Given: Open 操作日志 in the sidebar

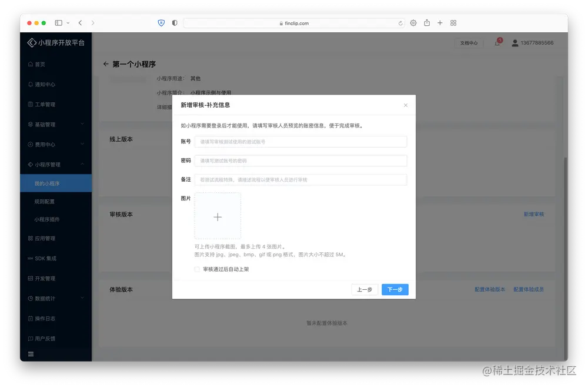Looking at the screenshot, I should 56,319.
